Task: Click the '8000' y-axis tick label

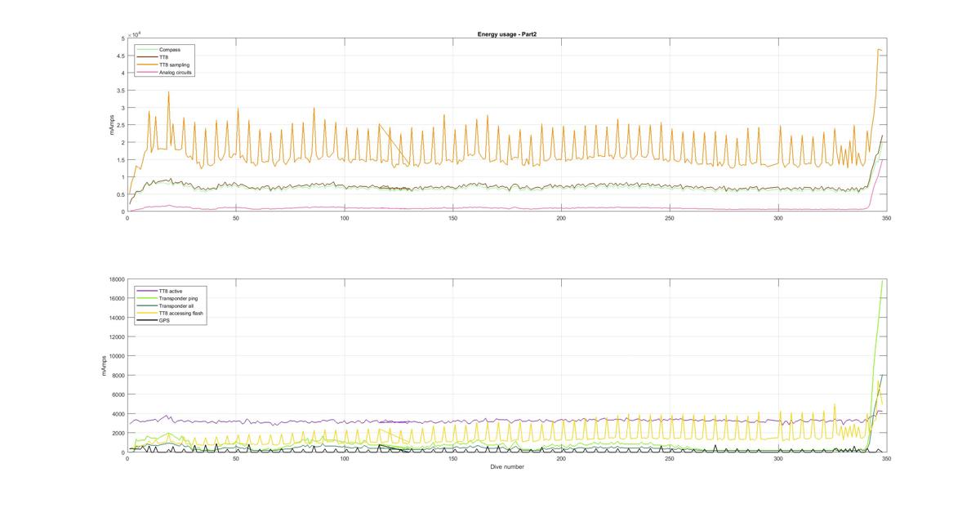Action: pyautogui.click(x=118, y=376)
